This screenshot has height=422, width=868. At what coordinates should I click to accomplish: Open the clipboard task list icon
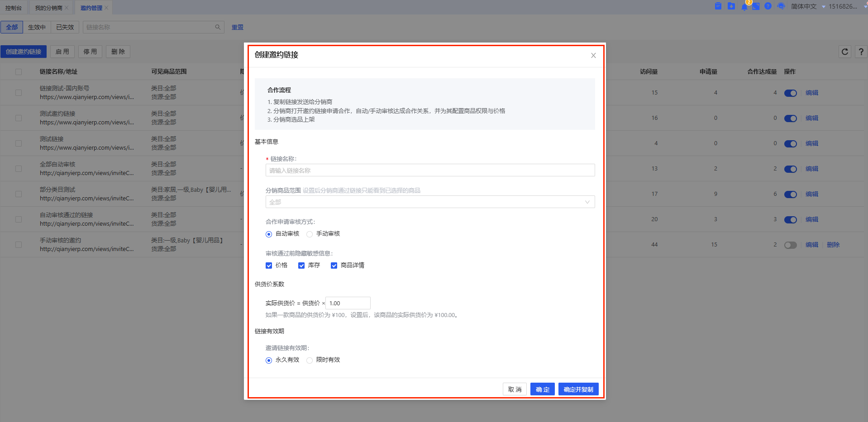coord(718,6)
